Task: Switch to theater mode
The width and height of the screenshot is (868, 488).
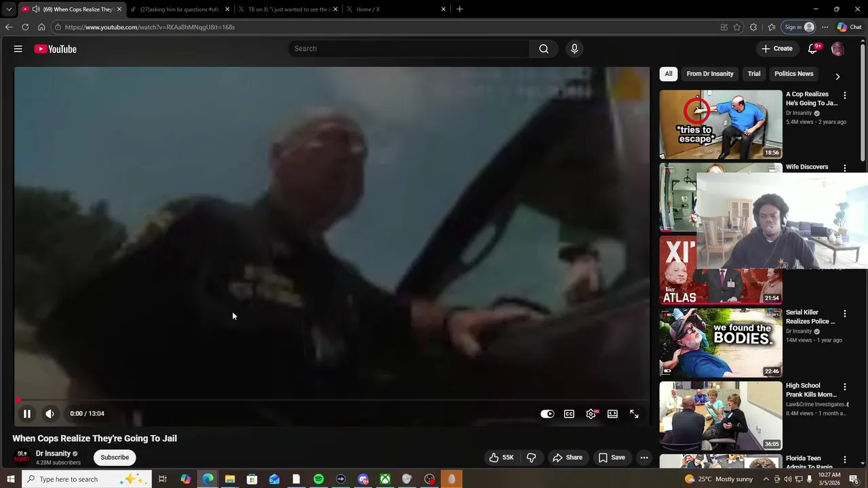Action: (612, 413)
